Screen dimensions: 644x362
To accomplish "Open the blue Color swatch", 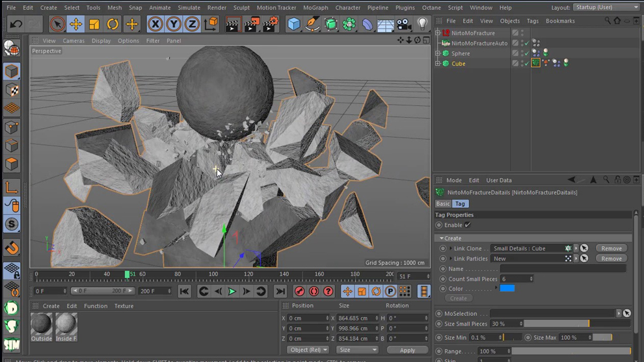I will [507, 289].
